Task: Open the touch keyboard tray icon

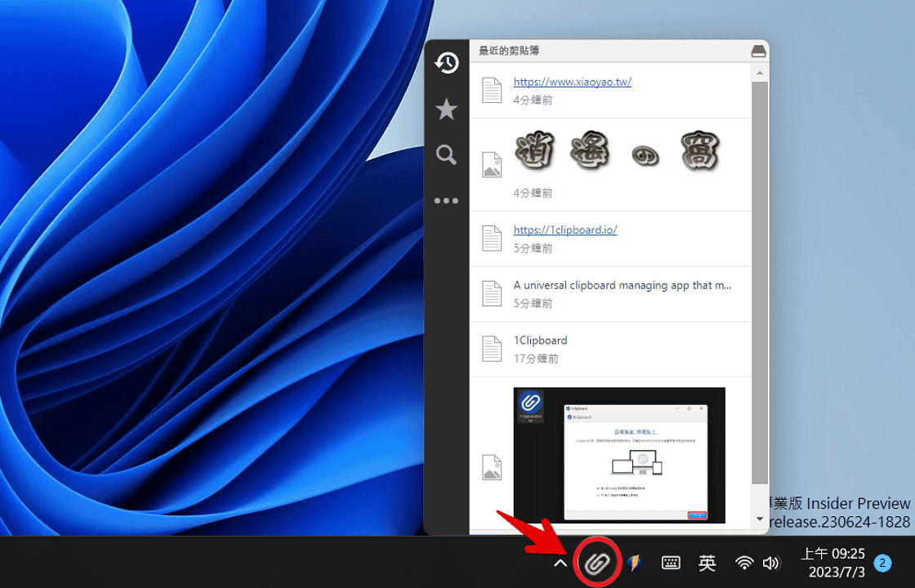Action: point(671,563)
